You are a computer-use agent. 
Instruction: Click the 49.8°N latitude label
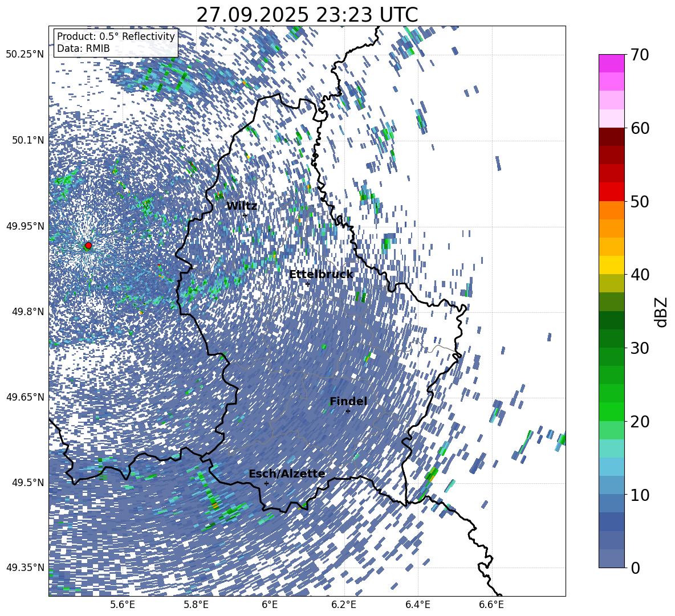pos(27,312)
